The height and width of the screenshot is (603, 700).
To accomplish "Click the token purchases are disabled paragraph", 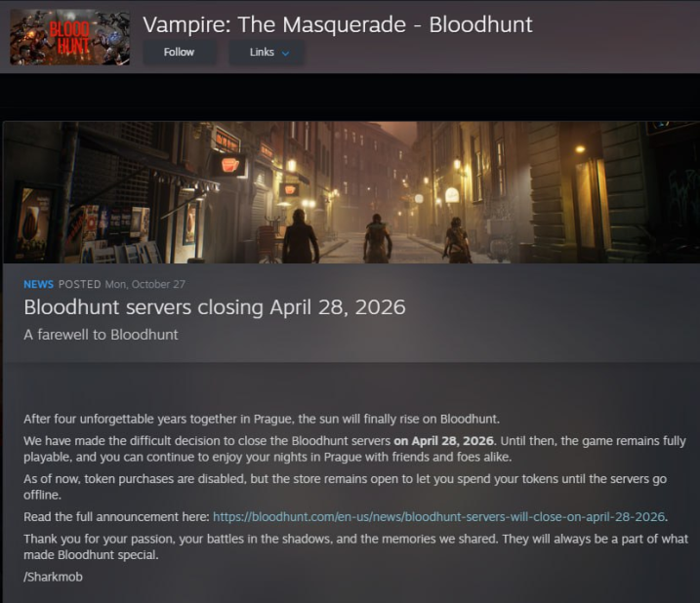I will [345, 487].
